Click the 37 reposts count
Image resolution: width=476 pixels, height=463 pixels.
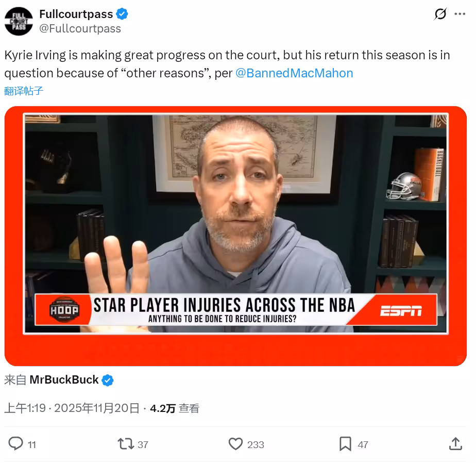(143, 445)
